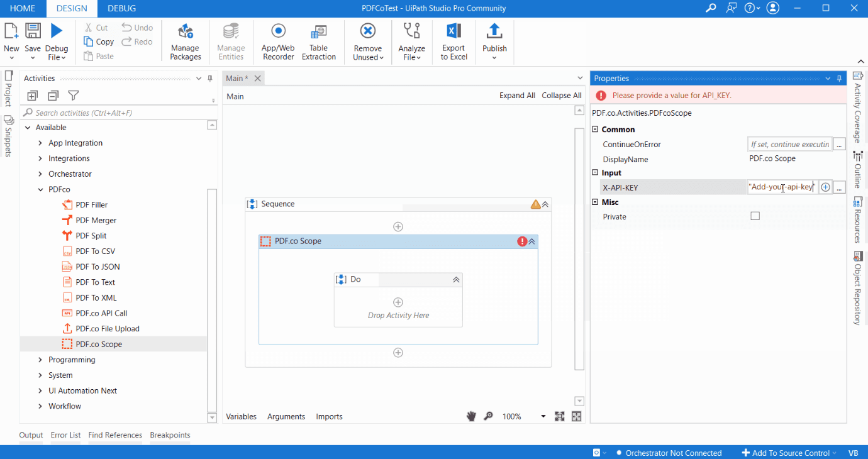
Task: Switch to the DEBUG ribbon tab
Action: click(x=121, y=8)
